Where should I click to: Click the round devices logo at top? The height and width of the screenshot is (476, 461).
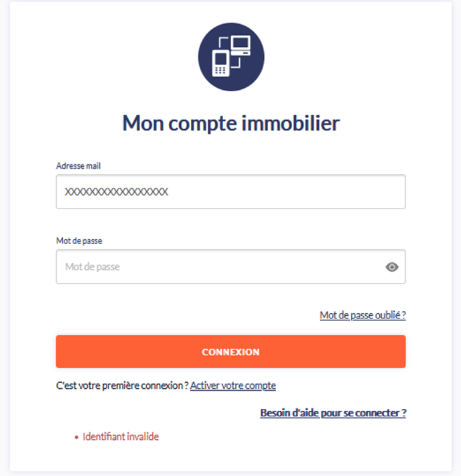[x=231, y=57]
